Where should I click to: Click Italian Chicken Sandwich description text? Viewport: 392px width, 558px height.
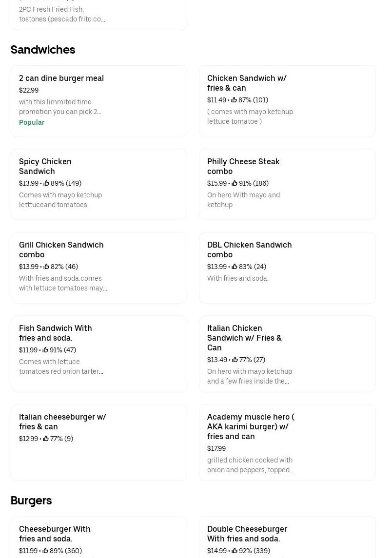click(x=250, y=376)
